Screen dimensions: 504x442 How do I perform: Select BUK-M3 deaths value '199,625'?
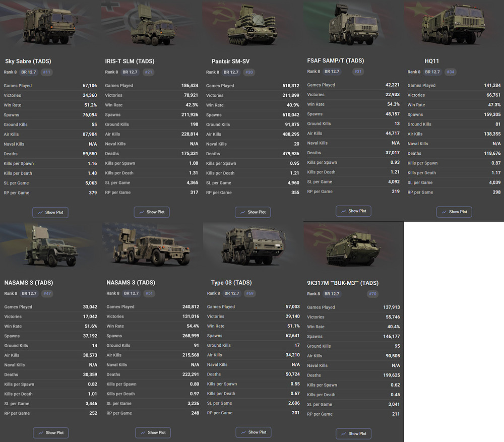[x=392, y=375]
